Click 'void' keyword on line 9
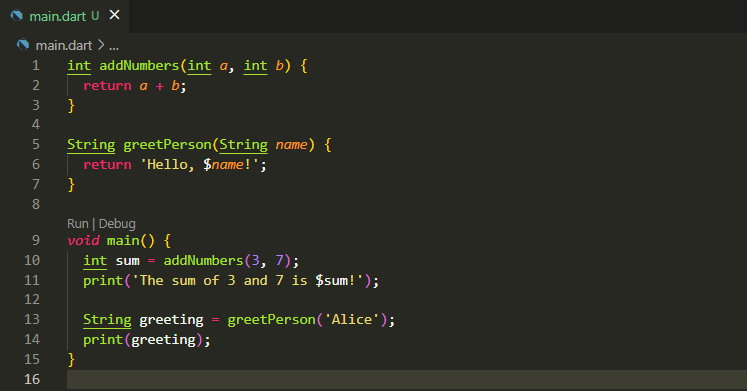The image size is (747, 391). 83,240
